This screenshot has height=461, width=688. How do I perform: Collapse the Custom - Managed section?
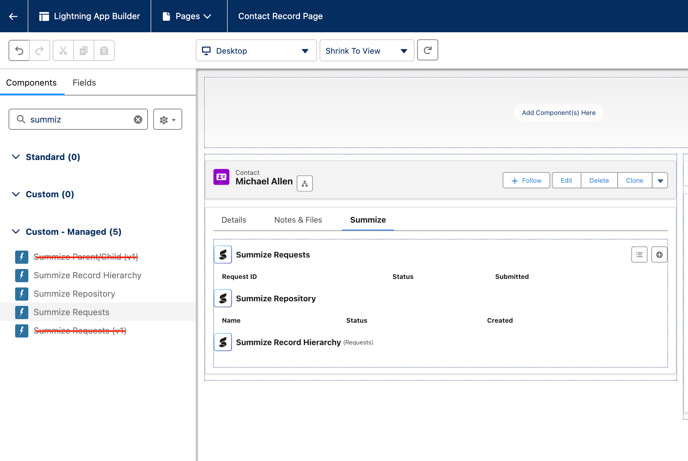point(16,232)
